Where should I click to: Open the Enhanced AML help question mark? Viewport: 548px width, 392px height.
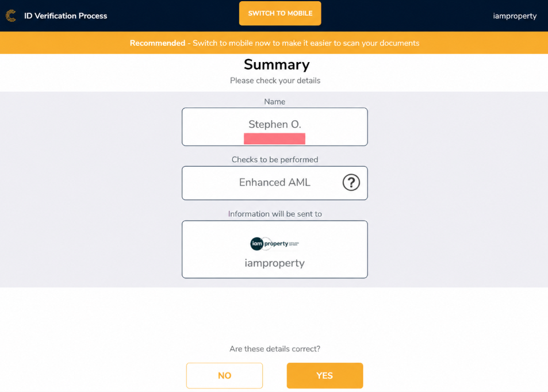click(351, 182)
